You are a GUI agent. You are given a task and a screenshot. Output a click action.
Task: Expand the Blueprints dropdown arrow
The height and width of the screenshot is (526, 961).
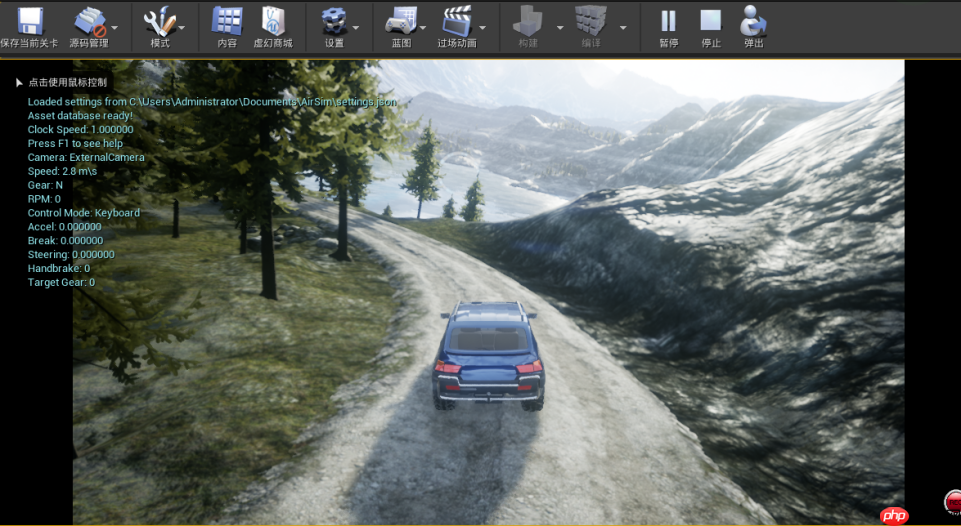point(423,28)
